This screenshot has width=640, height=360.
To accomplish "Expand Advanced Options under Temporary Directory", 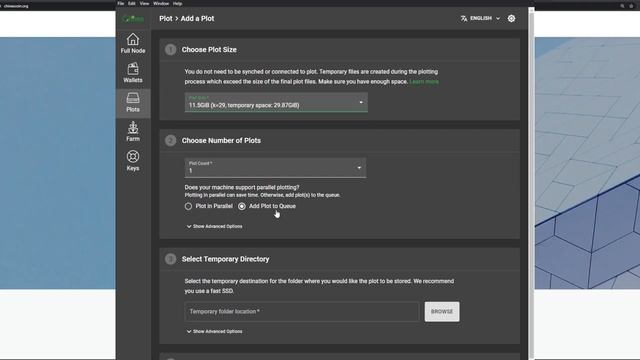I will pyautogui.click(x=214, y=331).
